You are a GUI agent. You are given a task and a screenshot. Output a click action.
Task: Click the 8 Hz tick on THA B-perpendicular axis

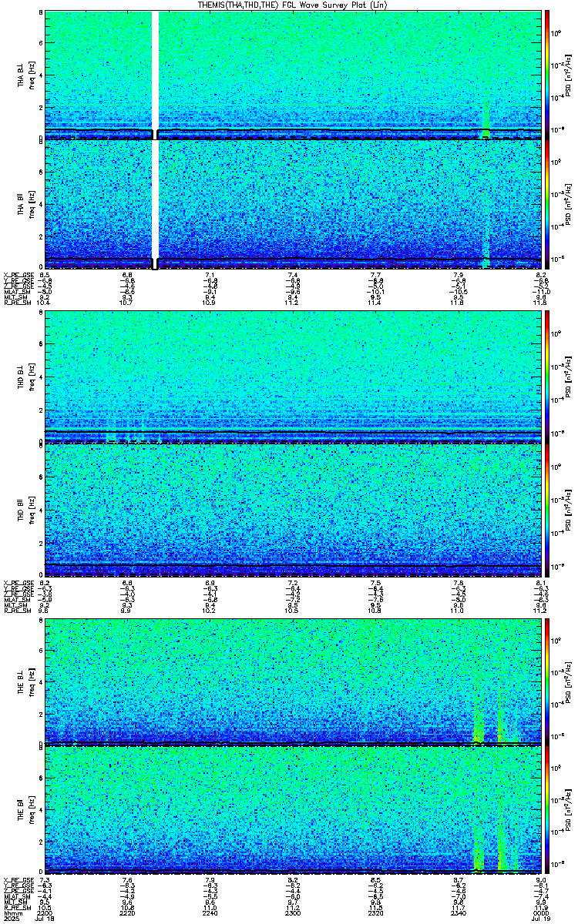click(x=41, y=13)
